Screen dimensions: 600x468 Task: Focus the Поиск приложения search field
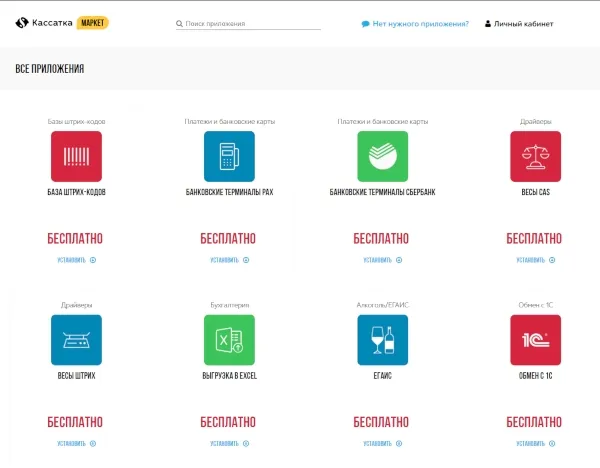point(248,24)
